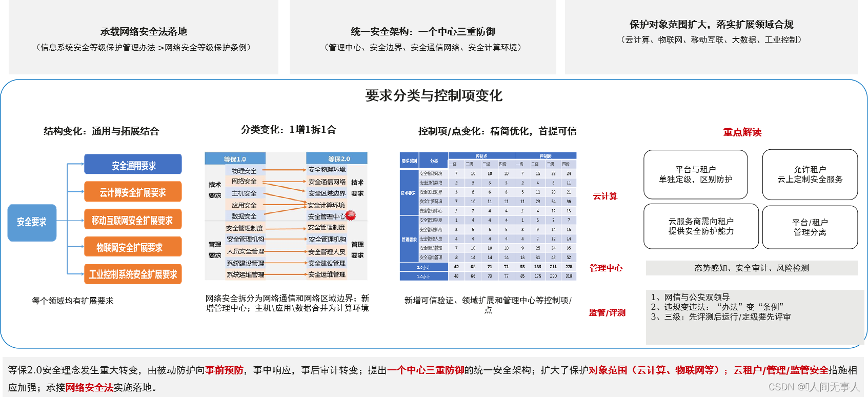Click the box 云服务商需向租户提供安全防护能力
The width and height of the screenshot is (868, 397).
pos(701,226)
